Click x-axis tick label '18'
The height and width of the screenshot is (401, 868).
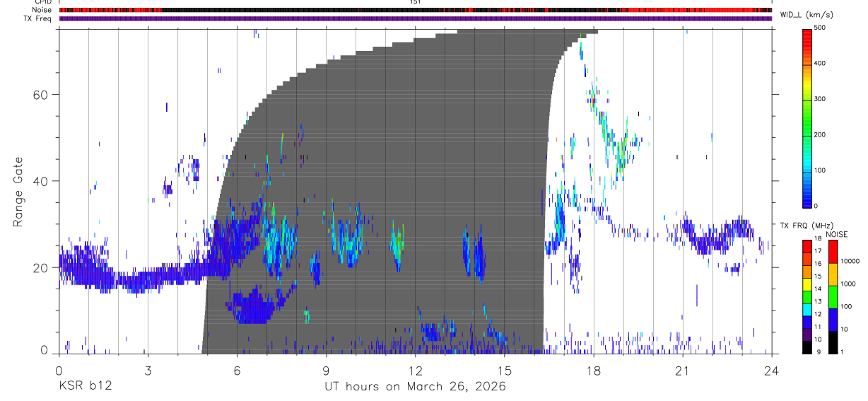[593, 370]
